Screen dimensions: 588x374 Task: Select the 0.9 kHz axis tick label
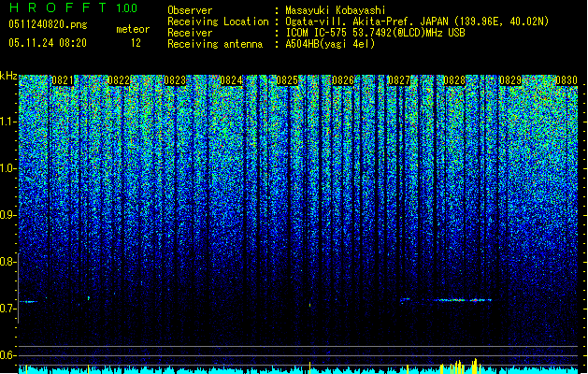click(7, 215)
